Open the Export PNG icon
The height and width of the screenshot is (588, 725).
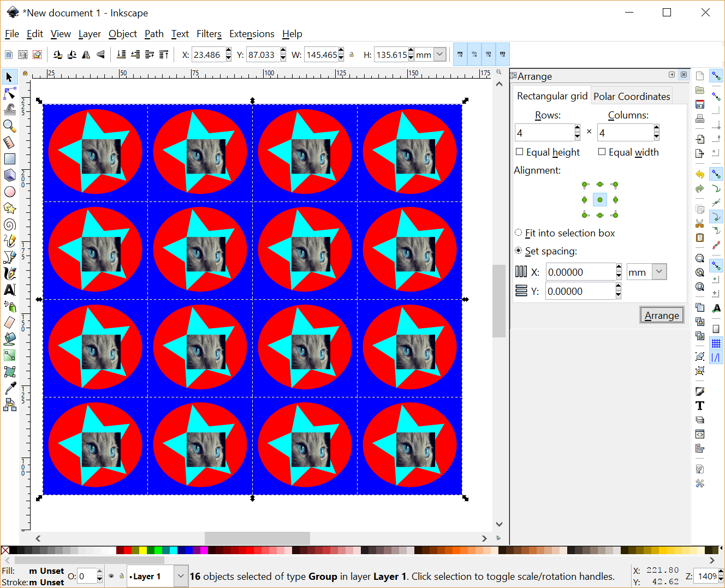click(699, 153)
